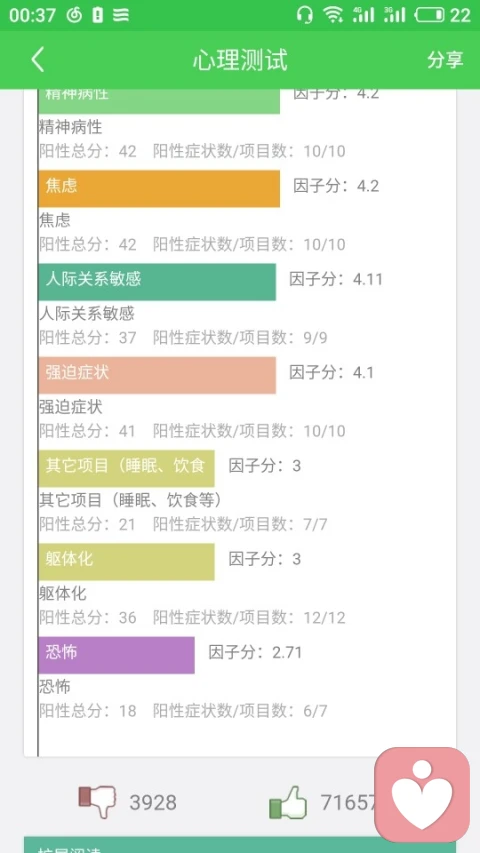The image size is (480, 853).
Task: Tap the light green 精神病性 bar
Action: click(x=159, y=101)
